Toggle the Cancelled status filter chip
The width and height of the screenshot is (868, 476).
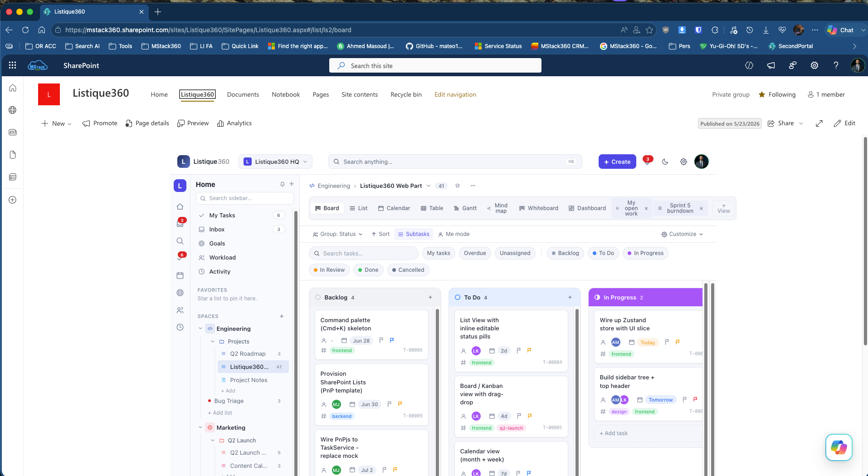click(408, 270)
